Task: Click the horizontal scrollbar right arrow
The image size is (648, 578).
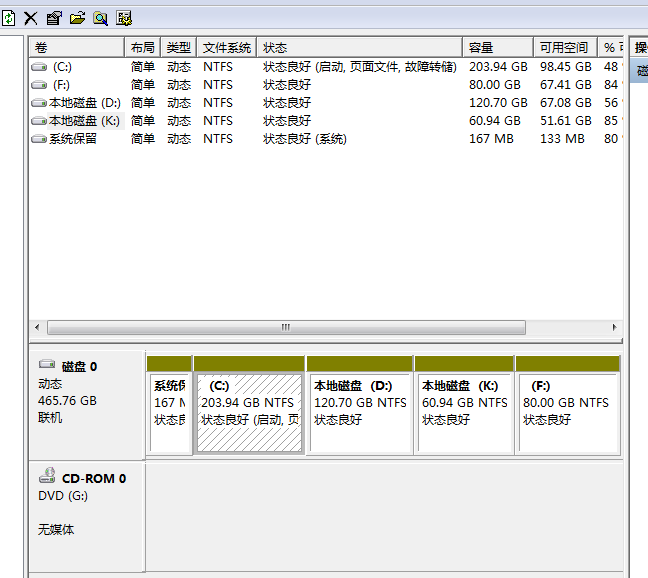Action: click(x=616, y=327)
